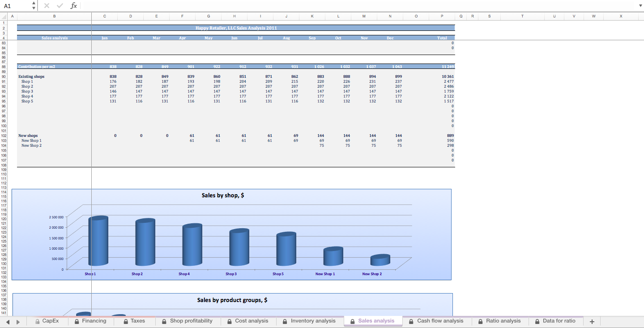
Task: Select the New Shop 1 cylinder in chart
Action: click(333, 256)
